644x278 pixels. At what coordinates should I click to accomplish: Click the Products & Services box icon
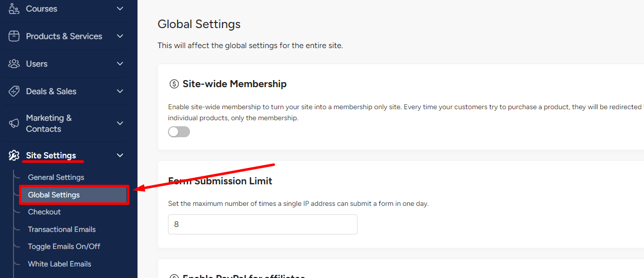tap(14, 36)
